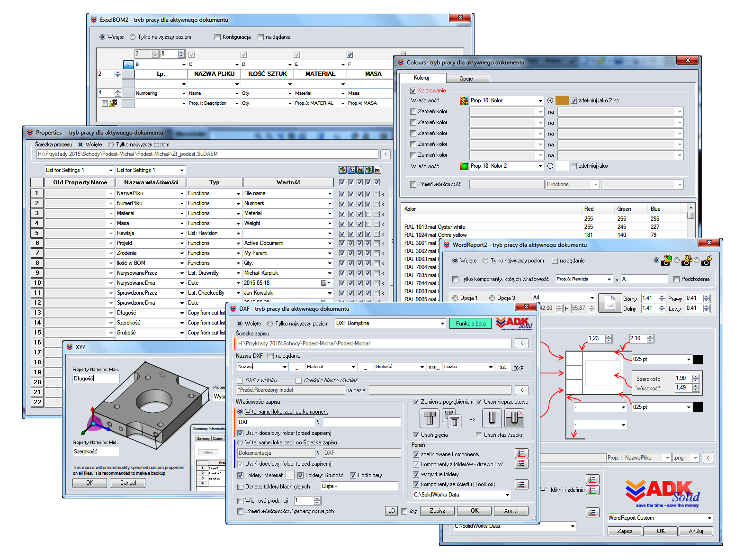
Task: Click the orange color swatch for Prop.10
Action: (562, 100)
